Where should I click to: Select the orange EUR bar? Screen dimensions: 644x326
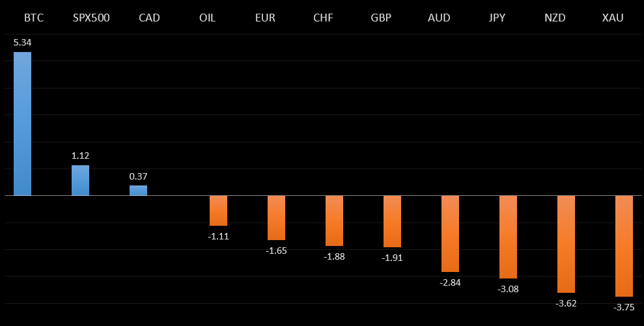[x=276, y=217]
